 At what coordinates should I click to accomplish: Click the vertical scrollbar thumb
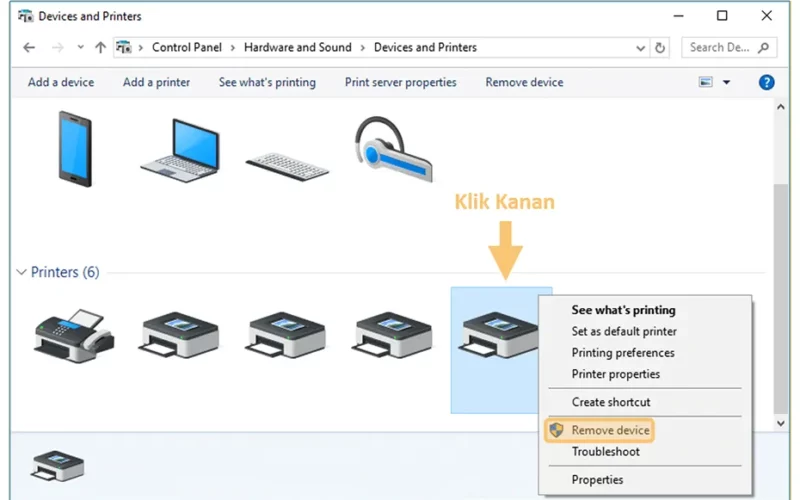(x=781, y=298)
